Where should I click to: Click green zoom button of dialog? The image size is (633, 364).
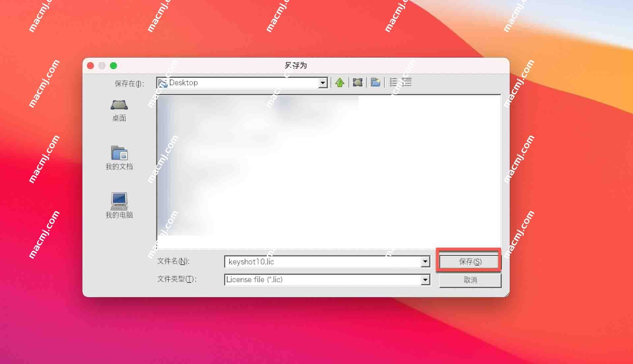(x=113, y=66)
